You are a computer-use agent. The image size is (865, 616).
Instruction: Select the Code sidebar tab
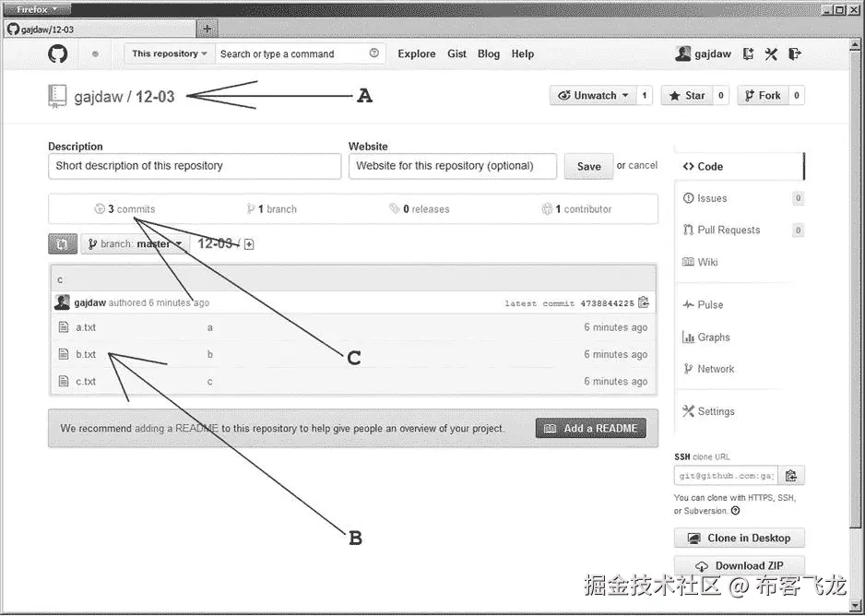[x=740, y=167]
